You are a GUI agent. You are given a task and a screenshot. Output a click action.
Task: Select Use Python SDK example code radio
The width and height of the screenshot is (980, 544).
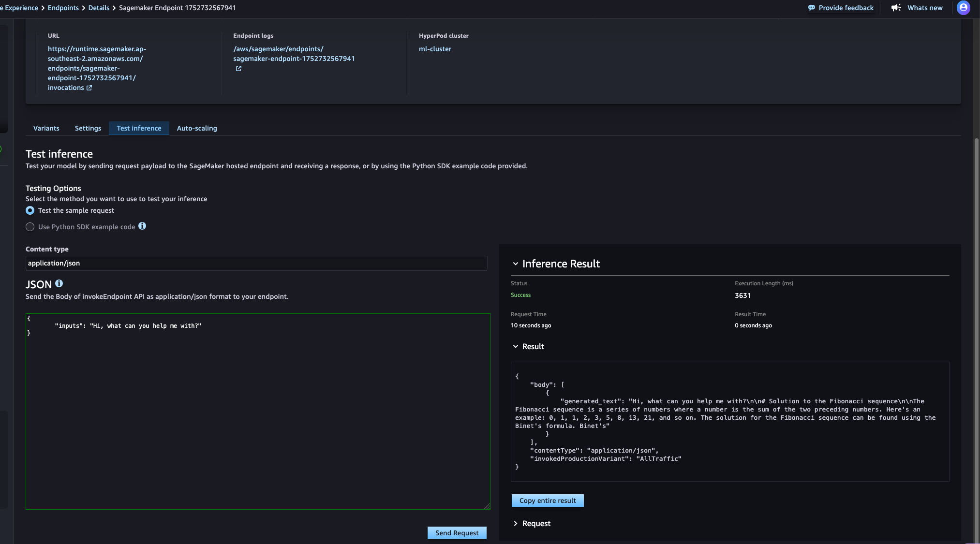pyautogui.click(x=30, y=227)
